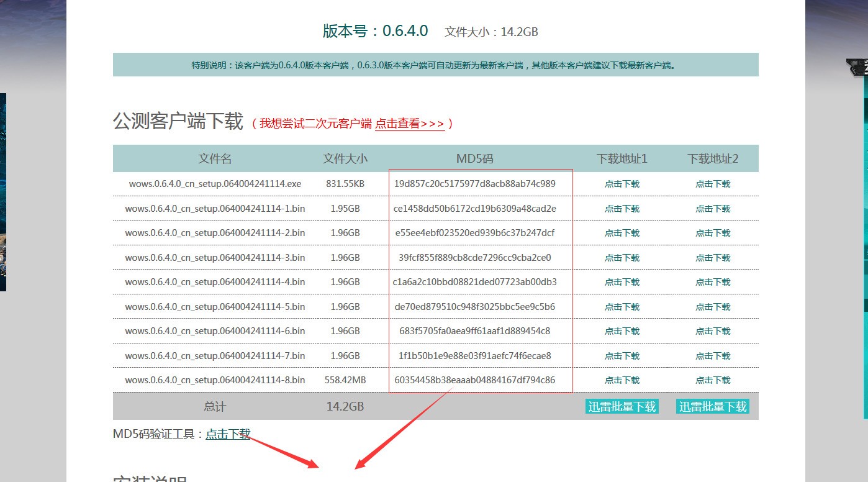Viewport: 868px width, 482px height.
Task: Open the 点击查看>>> anime client link
Action: tap(410, 124)
